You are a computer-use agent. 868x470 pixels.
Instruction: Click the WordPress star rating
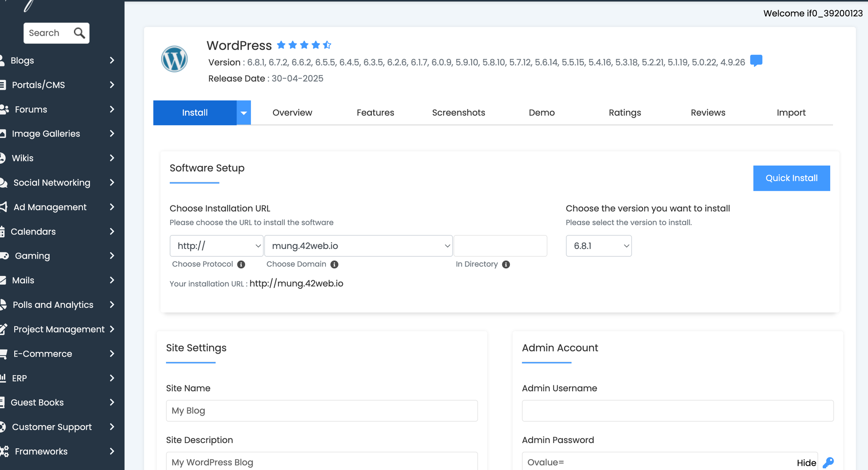click(x=304, y=45)
